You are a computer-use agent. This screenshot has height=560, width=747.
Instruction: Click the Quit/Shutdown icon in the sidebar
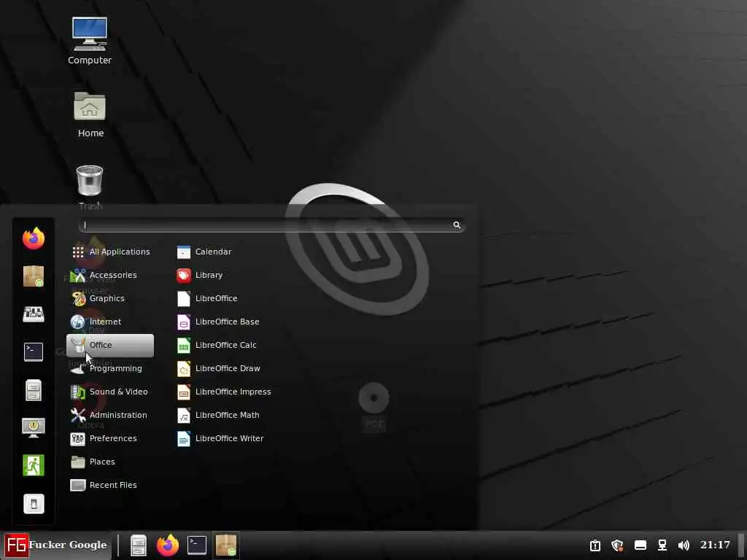pyautogui.click(x=34, y=503)
